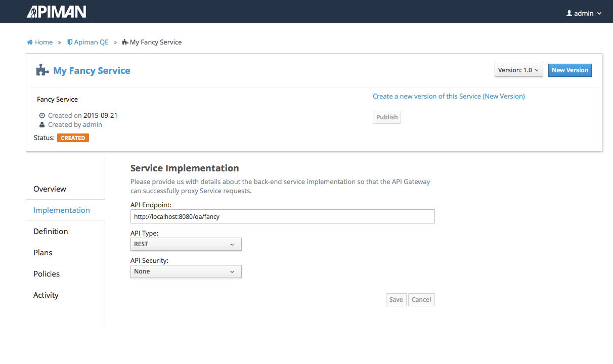Click the CREATED status badge
Screen dimensions: 613x364
[73, 138]
